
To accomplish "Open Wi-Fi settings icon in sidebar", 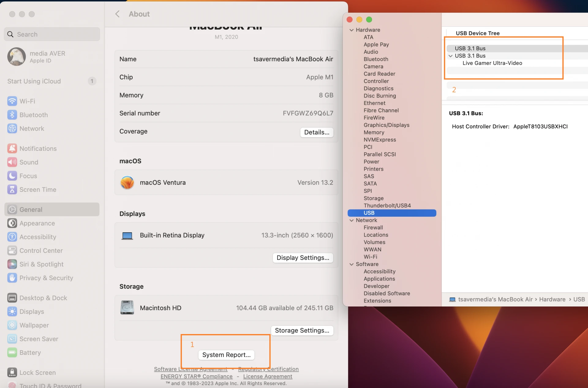I will (x=12, y=101).
